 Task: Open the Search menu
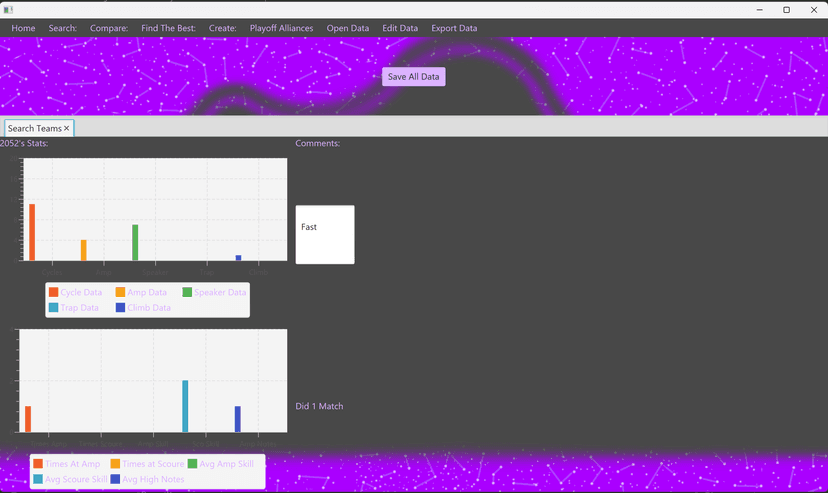point(62,28)
